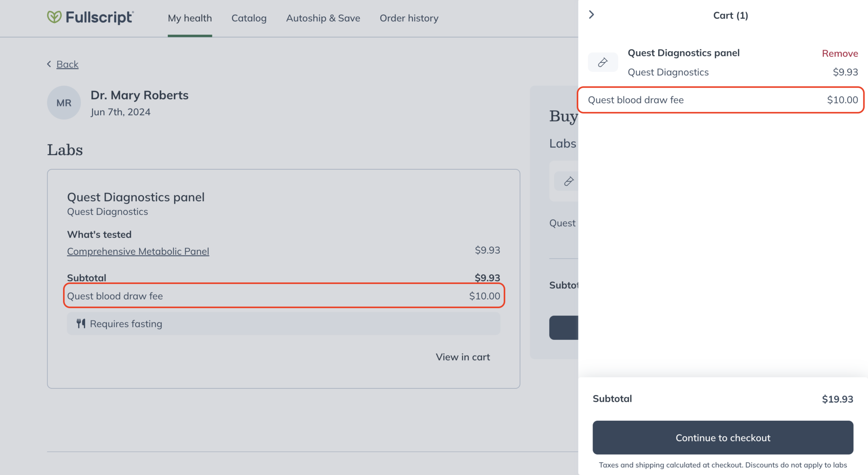Click the Back link
The image size is (868, 475).
(x=67, y=64)
